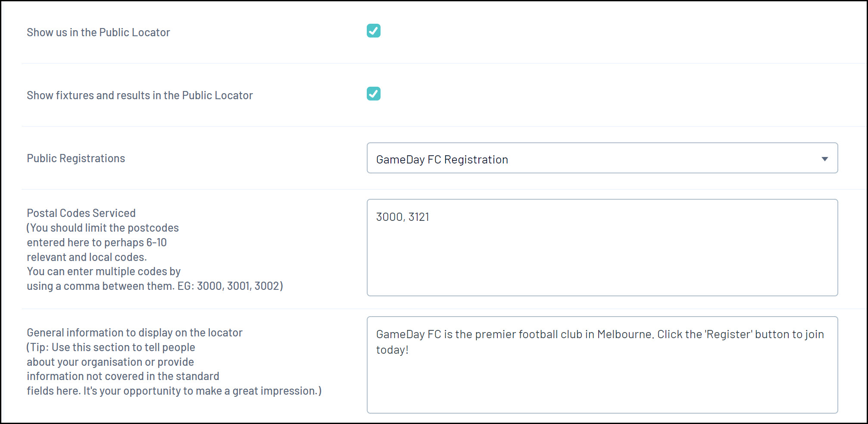Toggle 'Show fixtures and results' checkbox
The height and width of the screenshot is (424, 868).
[374, 94]
